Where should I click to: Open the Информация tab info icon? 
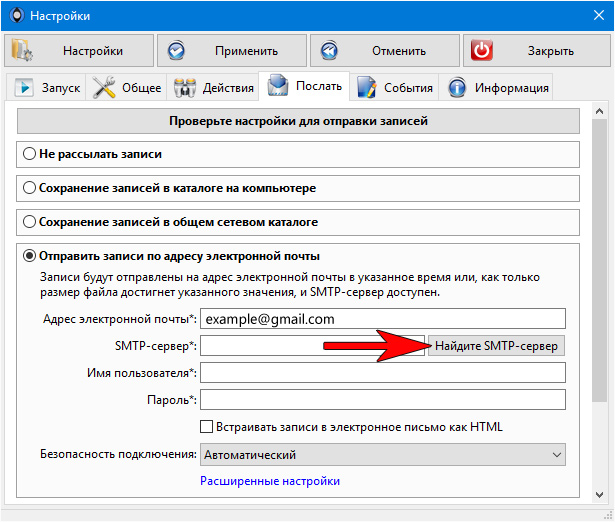(x=457, y=88)
